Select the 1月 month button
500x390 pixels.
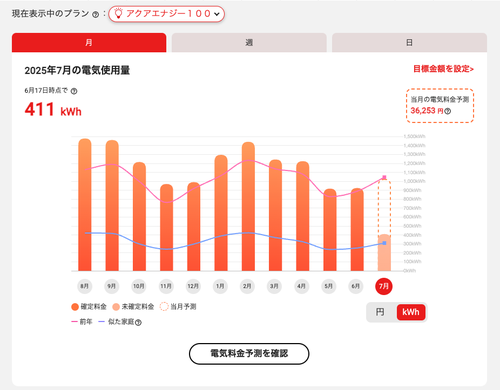pyautogui.click(x=220, y=286)
